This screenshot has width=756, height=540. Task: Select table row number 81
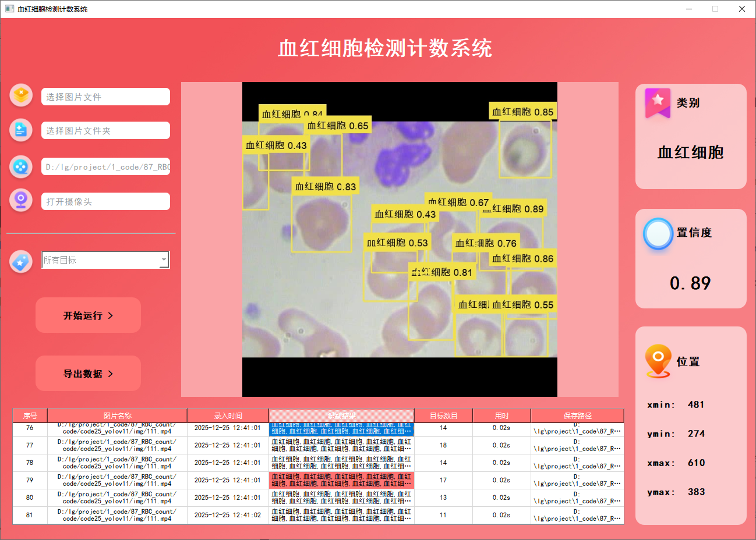(x=318, y=515)
